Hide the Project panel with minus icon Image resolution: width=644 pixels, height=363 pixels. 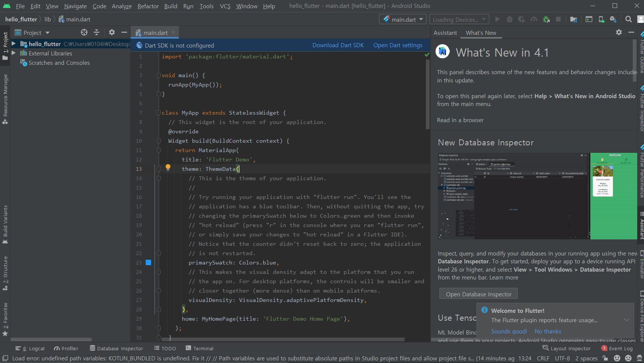click(124, 33)
